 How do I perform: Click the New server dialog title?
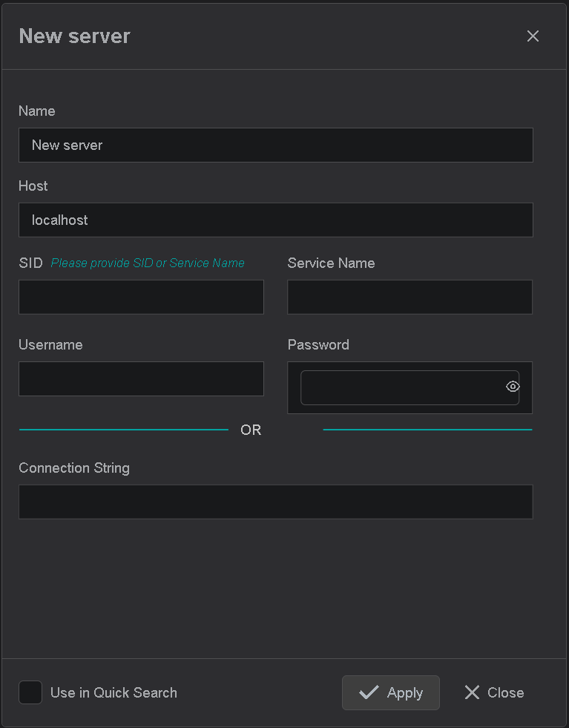[x=74, y=36]
